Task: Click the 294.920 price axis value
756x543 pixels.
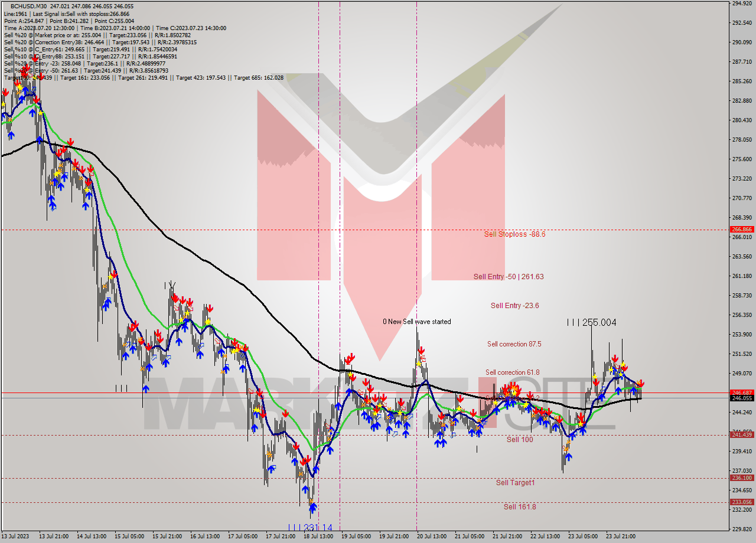Action: [742, 4]
